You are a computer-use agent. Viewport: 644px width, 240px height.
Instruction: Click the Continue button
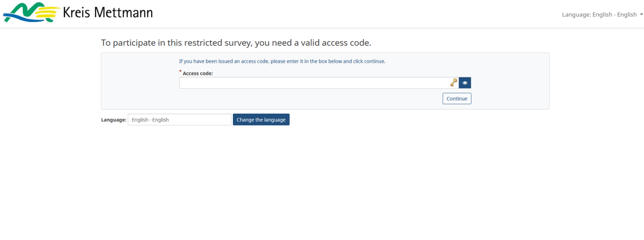pos(457,99)
